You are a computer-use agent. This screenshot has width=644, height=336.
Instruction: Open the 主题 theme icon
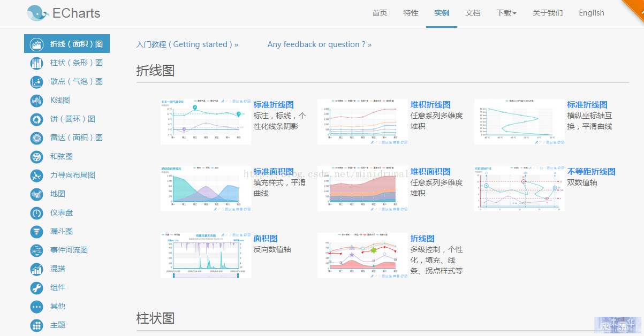click(37, 325)
